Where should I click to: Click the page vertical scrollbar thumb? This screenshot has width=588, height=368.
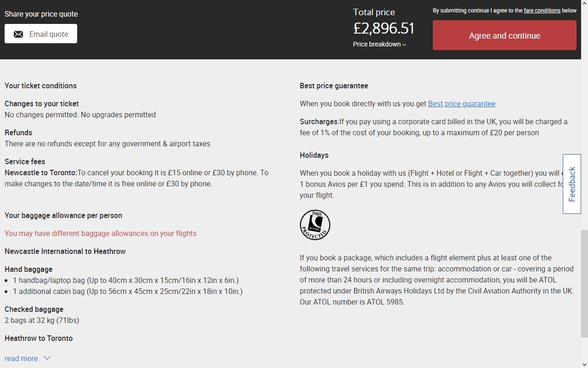tap(584, 284)
